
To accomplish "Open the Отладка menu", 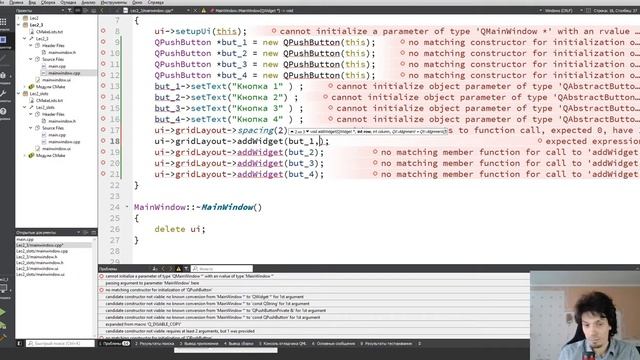I will point(68,2).
